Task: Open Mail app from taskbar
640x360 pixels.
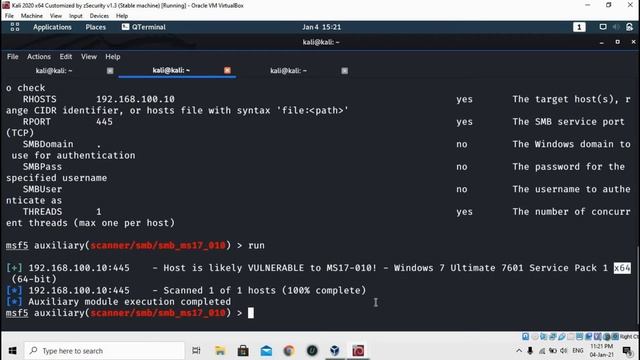Action: pos(266,351)
